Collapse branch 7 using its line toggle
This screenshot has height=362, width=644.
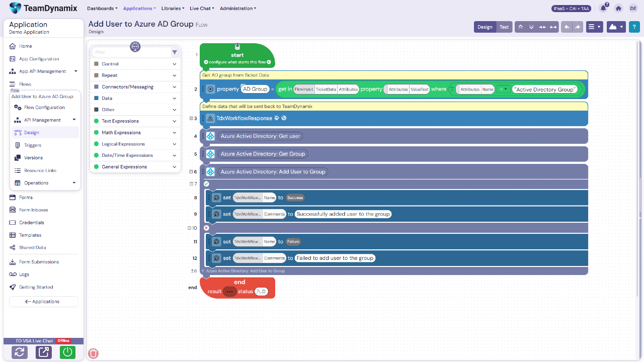click(x=191, y=184)
